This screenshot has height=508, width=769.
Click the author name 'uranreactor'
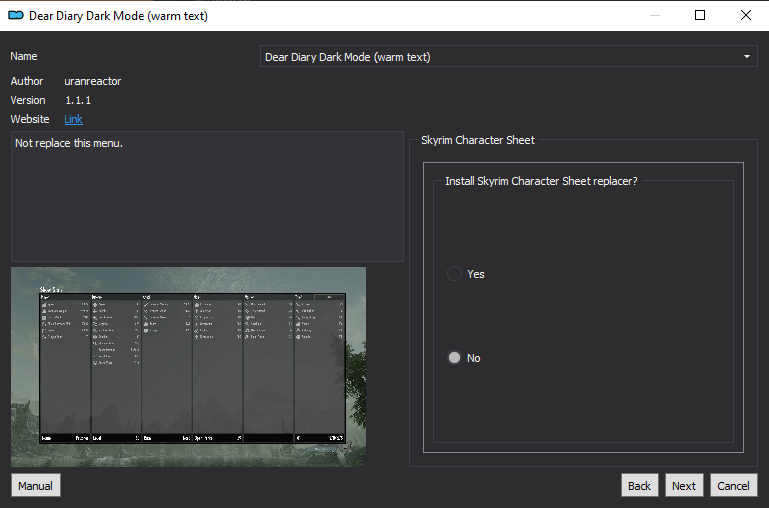(x=93, y=81)
